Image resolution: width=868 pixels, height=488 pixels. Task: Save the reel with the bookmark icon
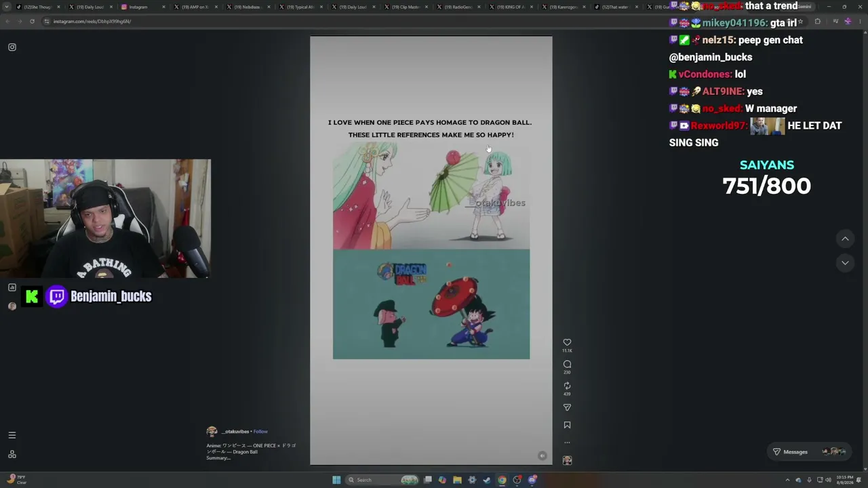click(x=567, y=425)
